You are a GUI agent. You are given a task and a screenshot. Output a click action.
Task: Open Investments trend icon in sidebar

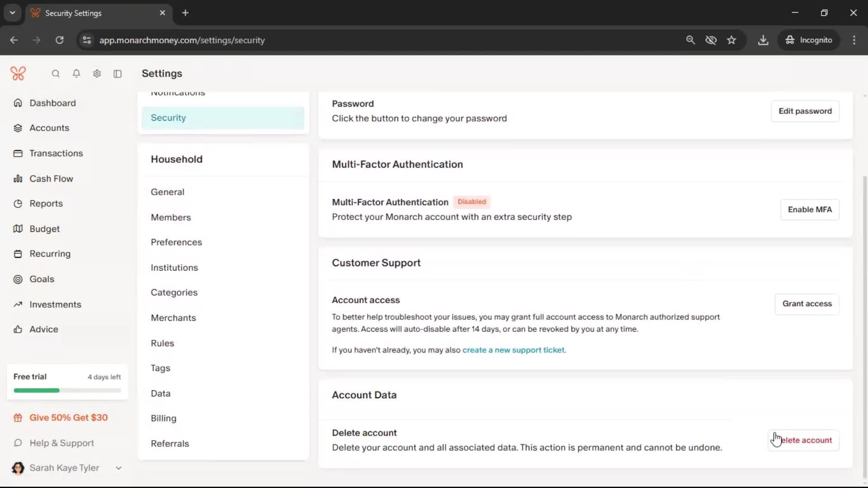[x=18, y=305]
